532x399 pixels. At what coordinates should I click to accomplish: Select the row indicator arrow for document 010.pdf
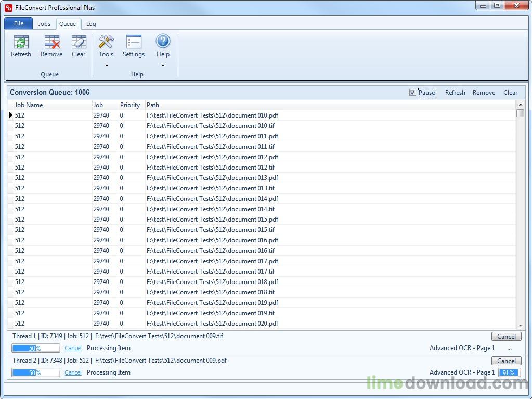(x=11, y=115)
